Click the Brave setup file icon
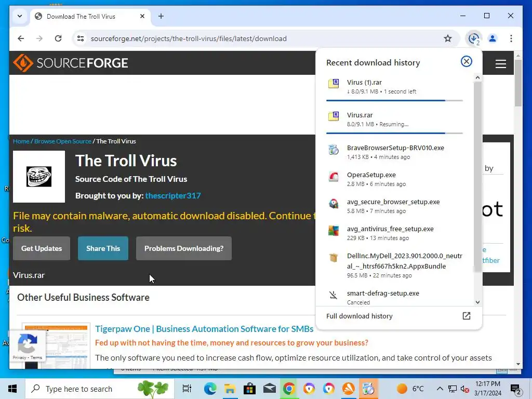Screen dimensions: 532x399 click(334, 149)
